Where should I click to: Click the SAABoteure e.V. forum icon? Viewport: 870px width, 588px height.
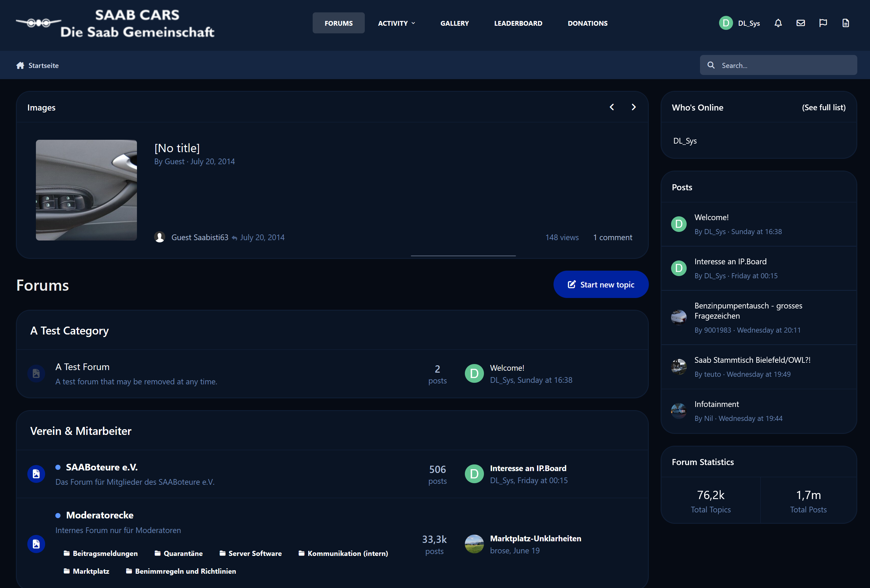tap(36, 474)
